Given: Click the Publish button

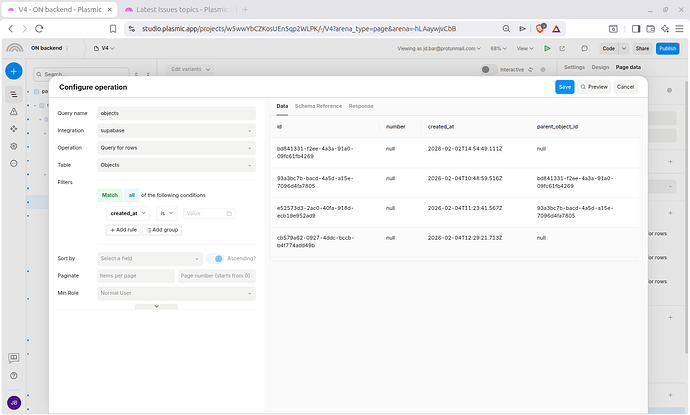Looking at the screenshot, I should (668, 48).
